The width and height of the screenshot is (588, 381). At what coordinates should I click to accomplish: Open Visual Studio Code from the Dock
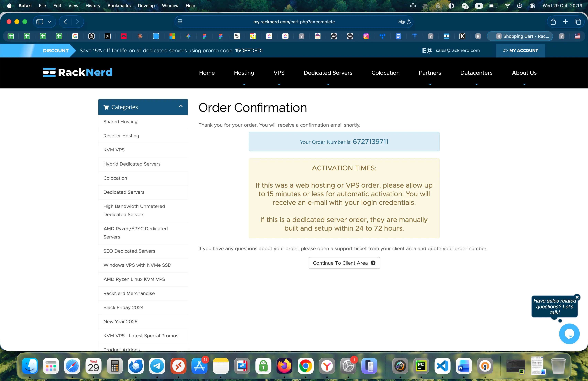(443, 366)
